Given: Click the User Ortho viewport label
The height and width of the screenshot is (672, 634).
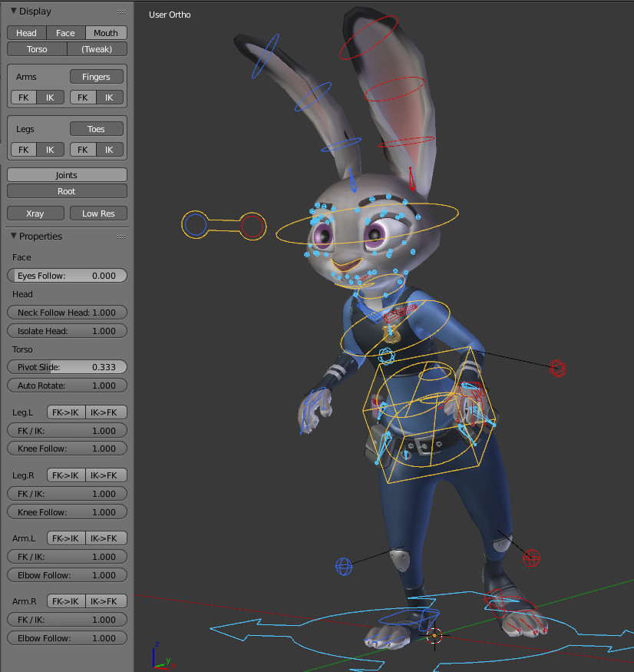Looking at the screenshot, I should coord(170,15).
